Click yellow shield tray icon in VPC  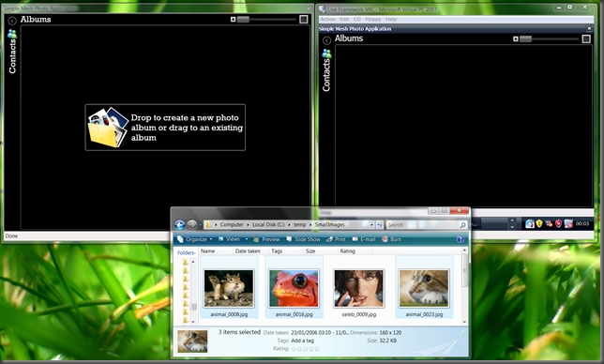point(539,223)
